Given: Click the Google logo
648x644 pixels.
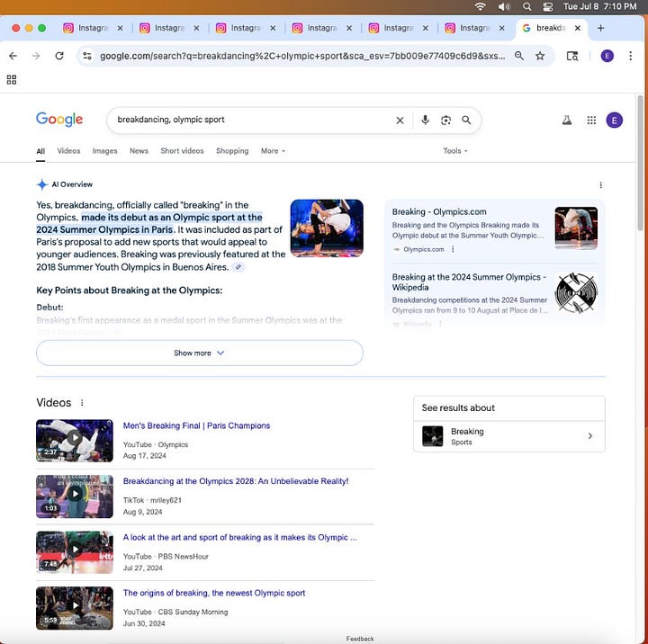Looking at the screenshot, I should tap(59, 120).
